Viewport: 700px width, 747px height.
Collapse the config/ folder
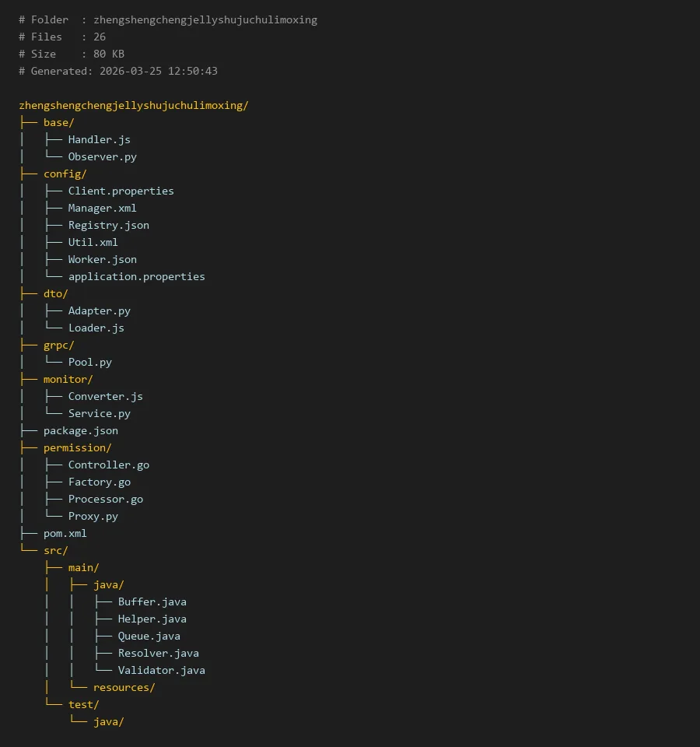click(x=65, y=174)
